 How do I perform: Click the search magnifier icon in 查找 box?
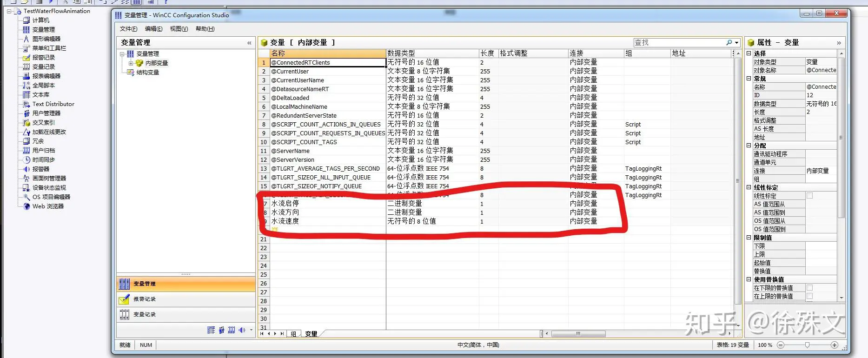click(729, 43)
